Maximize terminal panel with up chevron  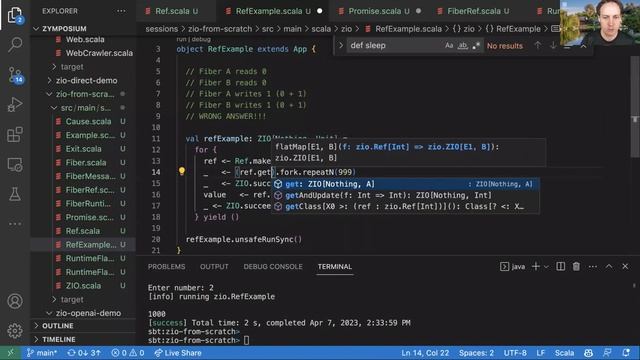(609, 267)
